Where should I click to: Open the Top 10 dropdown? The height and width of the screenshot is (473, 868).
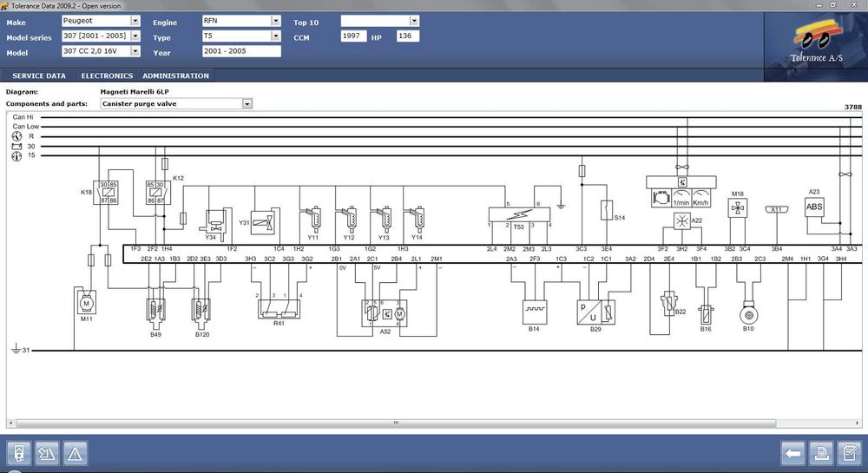click(414, 21)
